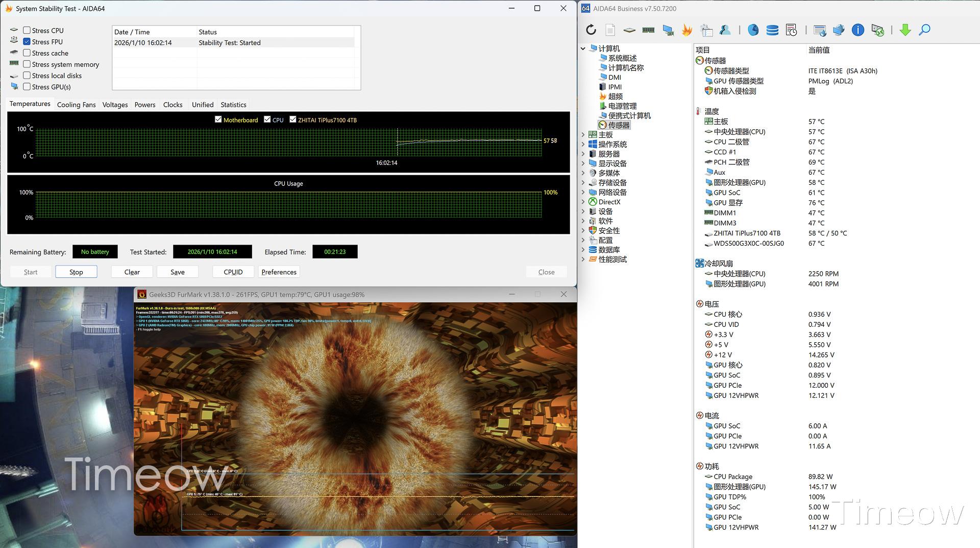Click the green download arrow icon
980x548 pixels.
click(x=905, y=30)
